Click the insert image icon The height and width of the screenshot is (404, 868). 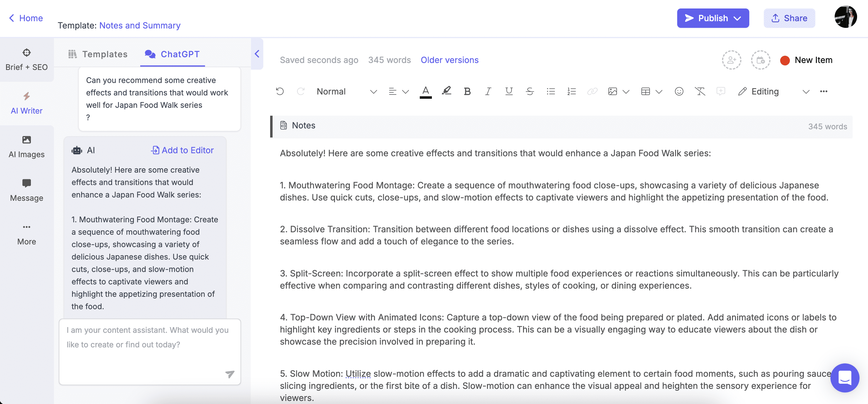tap(613, 91)
